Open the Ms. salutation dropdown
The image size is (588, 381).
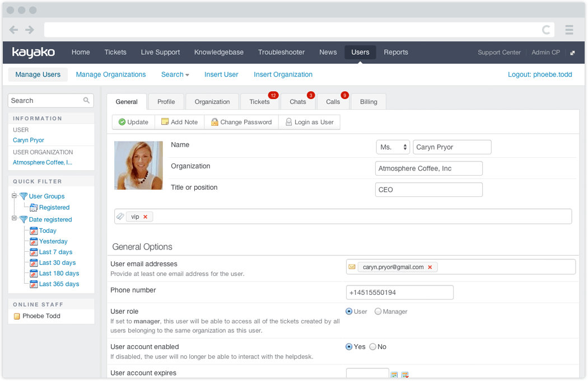tap(393, 147)
